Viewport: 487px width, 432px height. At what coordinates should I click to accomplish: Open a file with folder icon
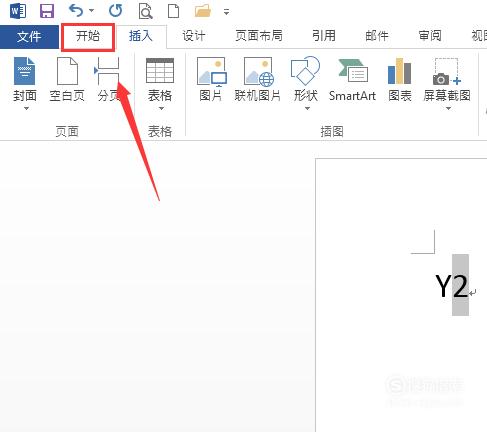[x=203, y=11]
